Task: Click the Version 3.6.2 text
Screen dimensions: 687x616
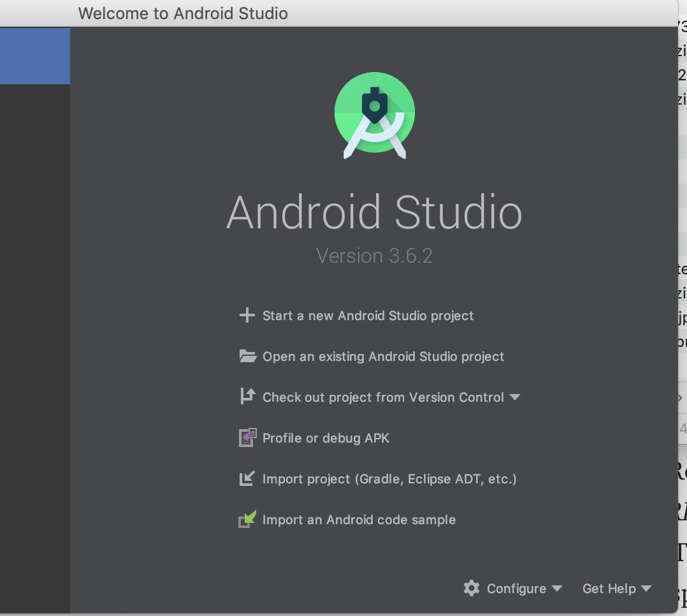Action: point(374,256)
